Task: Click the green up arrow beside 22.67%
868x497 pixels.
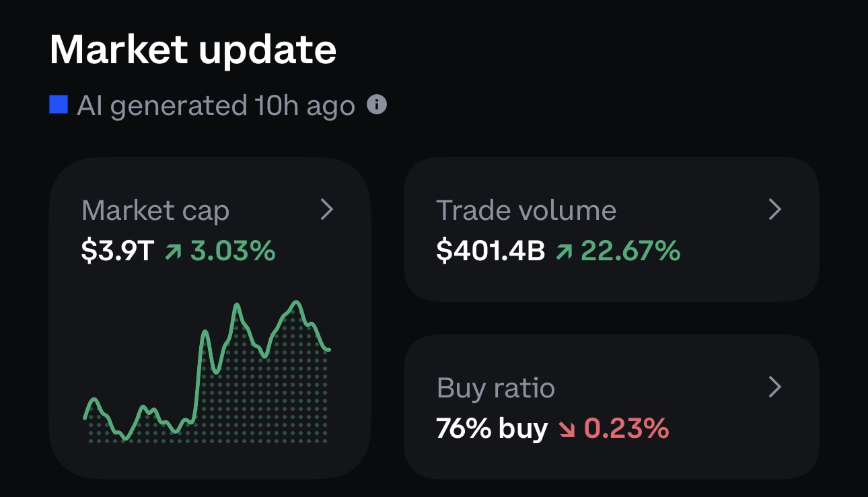Action: (x=563, y=252)
